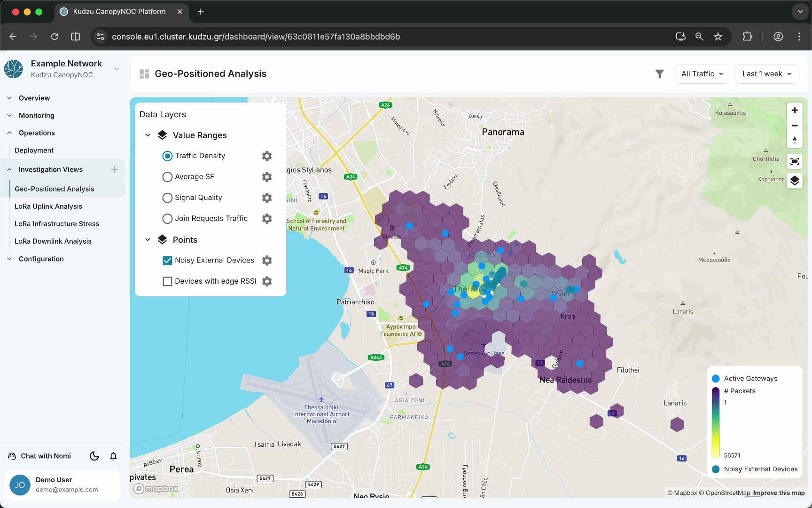
Task: Select the Average SF radio button
Action: point(167,177)
